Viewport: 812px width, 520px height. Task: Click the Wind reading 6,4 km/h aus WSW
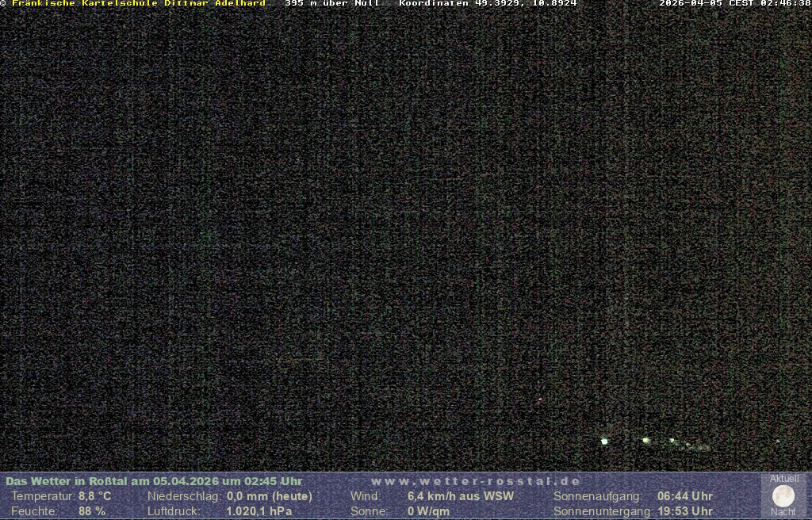tap(461, 496)
